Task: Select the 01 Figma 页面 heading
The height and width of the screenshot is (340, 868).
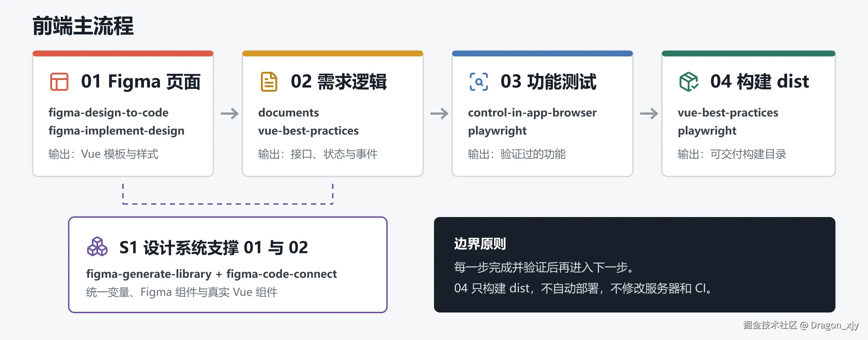Action: (x=141, y=82)
